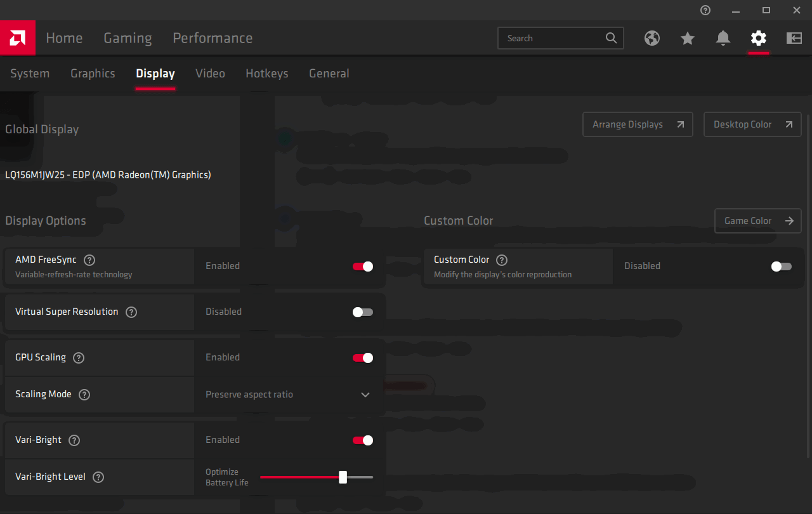Viewport: 812px width, 514px height.
Task: Click the Arrange Displays button
Action: (x=638, y=124)
